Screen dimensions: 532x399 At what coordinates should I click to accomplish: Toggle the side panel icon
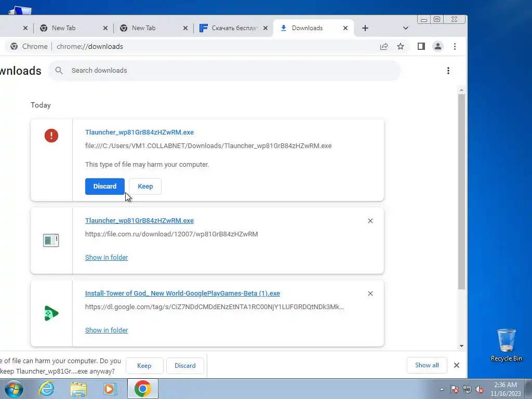[x=421, y=46]
